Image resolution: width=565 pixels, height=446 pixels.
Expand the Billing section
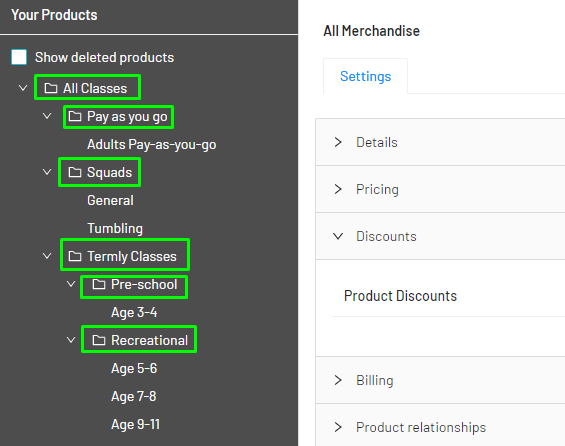tap(440, 380)
